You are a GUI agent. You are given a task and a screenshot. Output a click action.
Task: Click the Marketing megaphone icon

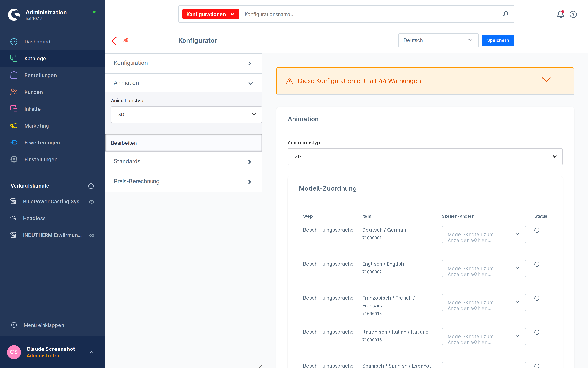click(14, 126)
